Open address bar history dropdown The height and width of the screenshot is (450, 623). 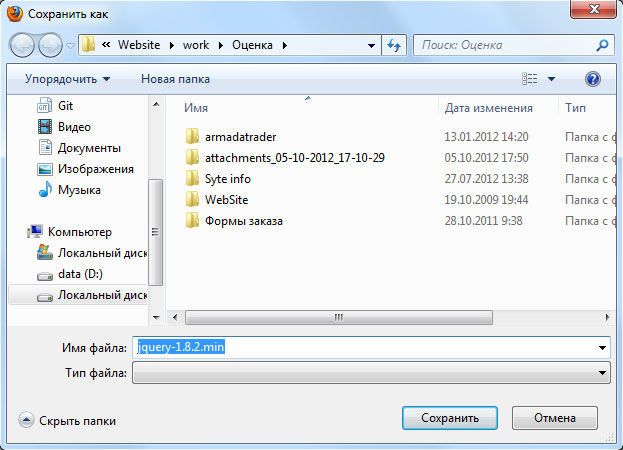click(371, 45)
